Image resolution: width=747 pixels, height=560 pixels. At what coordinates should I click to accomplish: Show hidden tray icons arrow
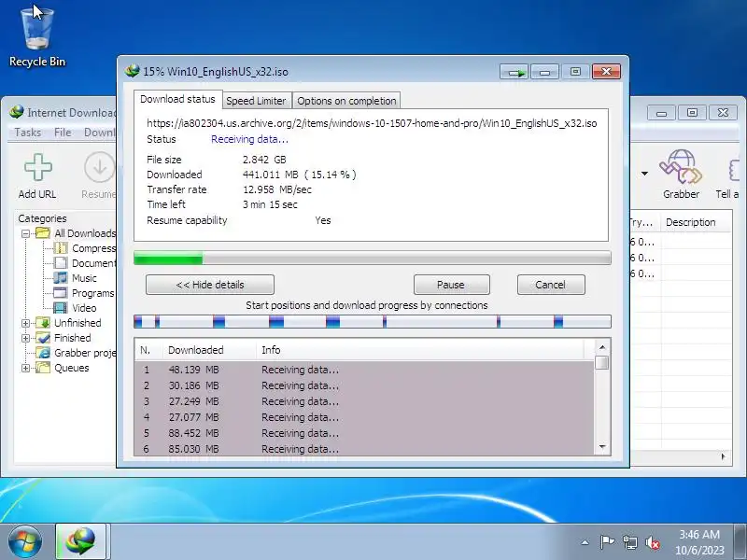pyautogui.click(x=585, y=542)
